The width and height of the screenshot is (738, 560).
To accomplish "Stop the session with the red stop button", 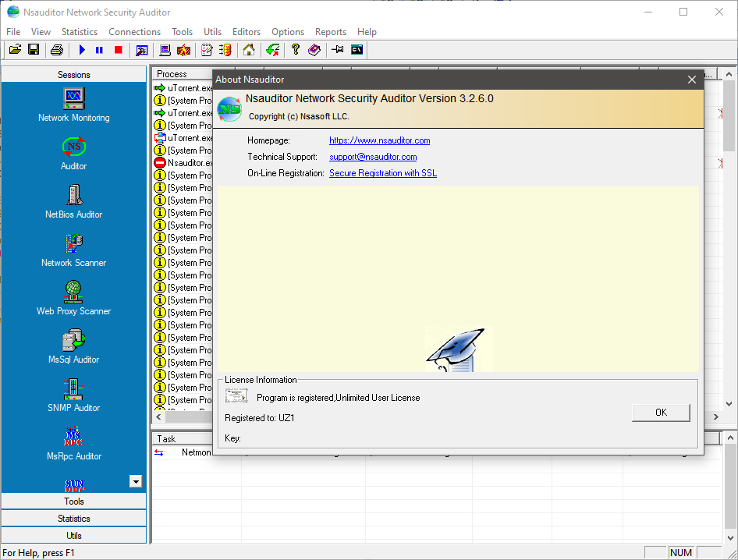I will [x=118, y=49].
